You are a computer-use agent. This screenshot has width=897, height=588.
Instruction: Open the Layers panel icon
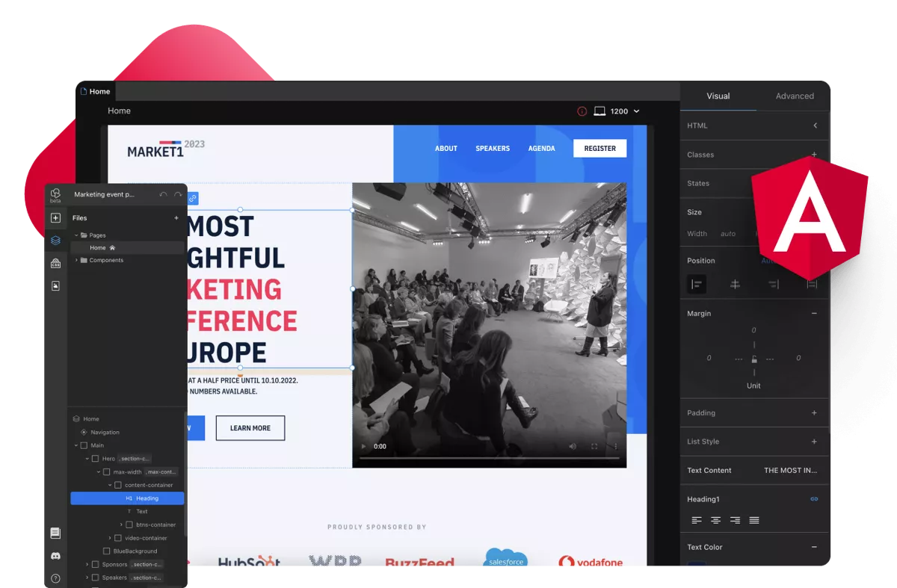click(55, 241)
